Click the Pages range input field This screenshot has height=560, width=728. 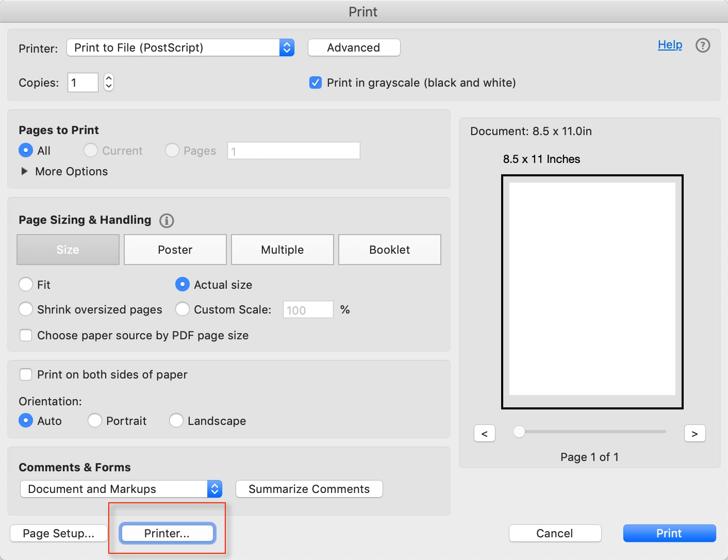tap(294, 151)
